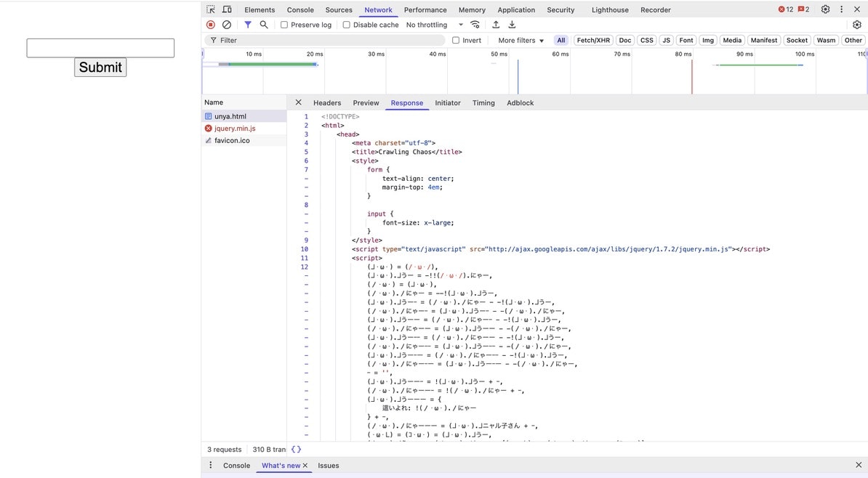Open the Memory tab
Viewport: 868px width, 478px height.
[473, 10]
